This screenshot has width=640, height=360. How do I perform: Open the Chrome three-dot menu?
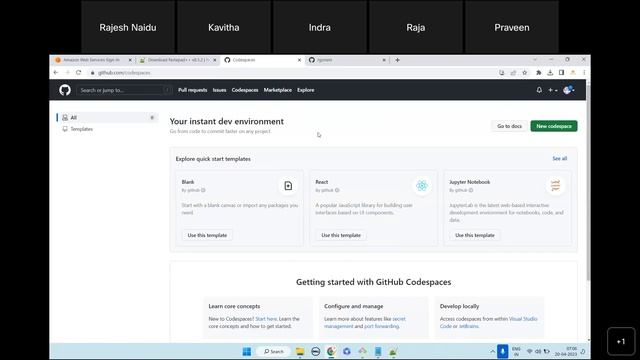tap(584, 73)
